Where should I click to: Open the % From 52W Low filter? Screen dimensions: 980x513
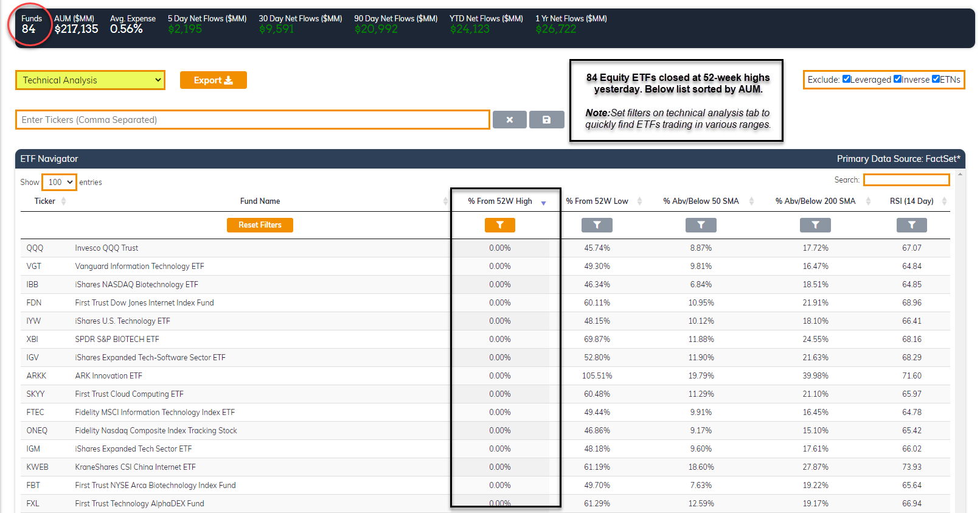(x=597, y=225)
